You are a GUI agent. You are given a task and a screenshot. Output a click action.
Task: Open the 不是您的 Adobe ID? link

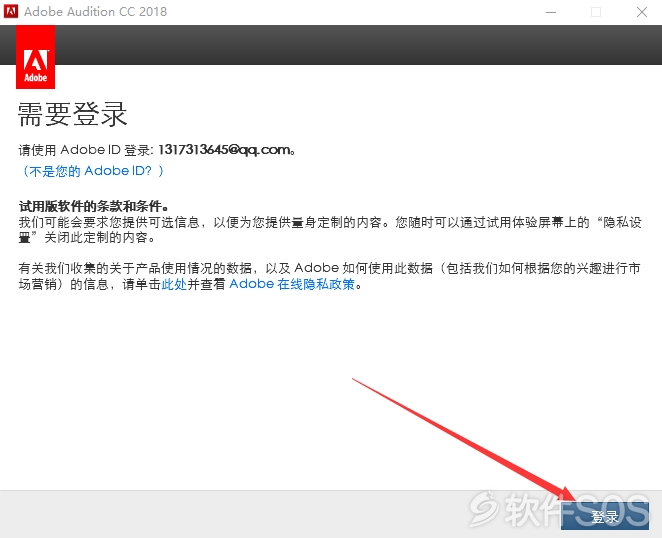coord(91,171)
